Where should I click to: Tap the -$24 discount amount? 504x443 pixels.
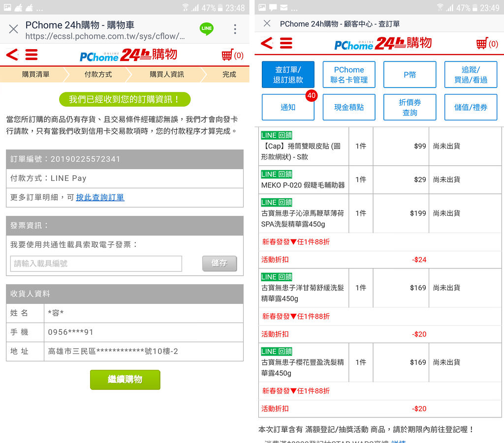pos(419,260)
